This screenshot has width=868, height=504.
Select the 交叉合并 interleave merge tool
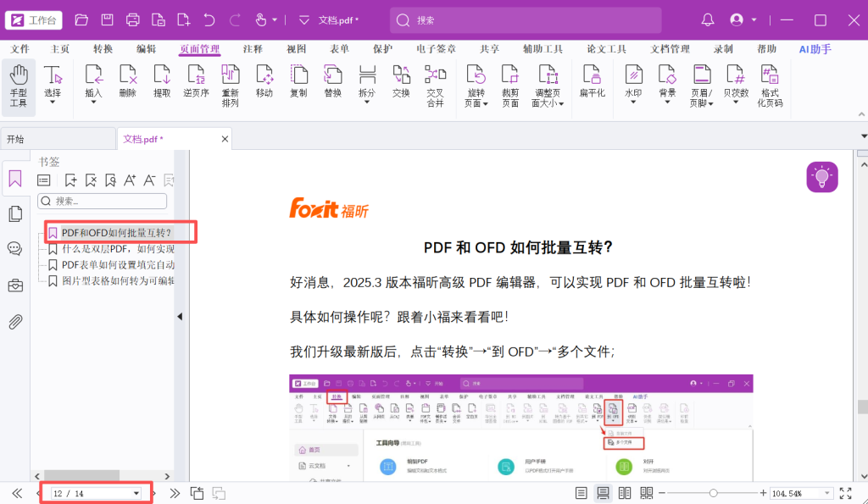point(435,86)
